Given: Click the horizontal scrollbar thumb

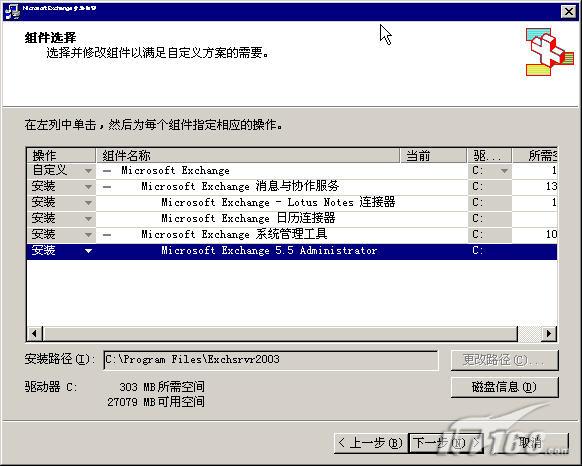Looking at the screenshot, I should [x=280, y=333].
